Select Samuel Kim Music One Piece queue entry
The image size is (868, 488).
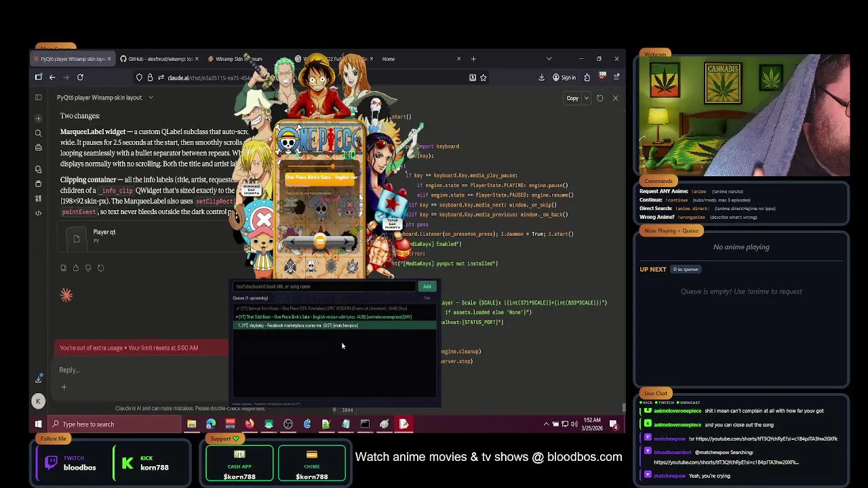(335, 308)
